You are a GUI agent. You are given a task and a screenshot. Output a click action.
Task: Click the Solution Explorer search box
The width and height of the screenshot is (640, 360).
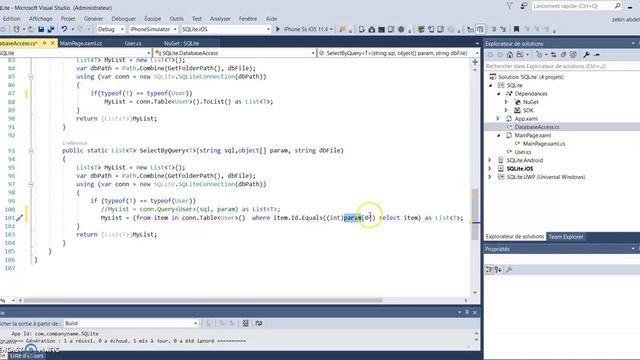561,66
